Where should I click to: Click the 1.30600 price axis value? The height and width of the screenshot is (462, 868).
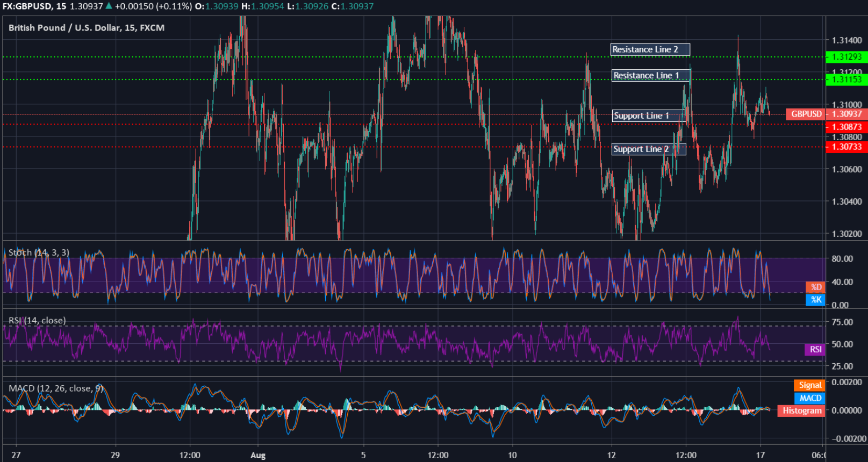847,169
